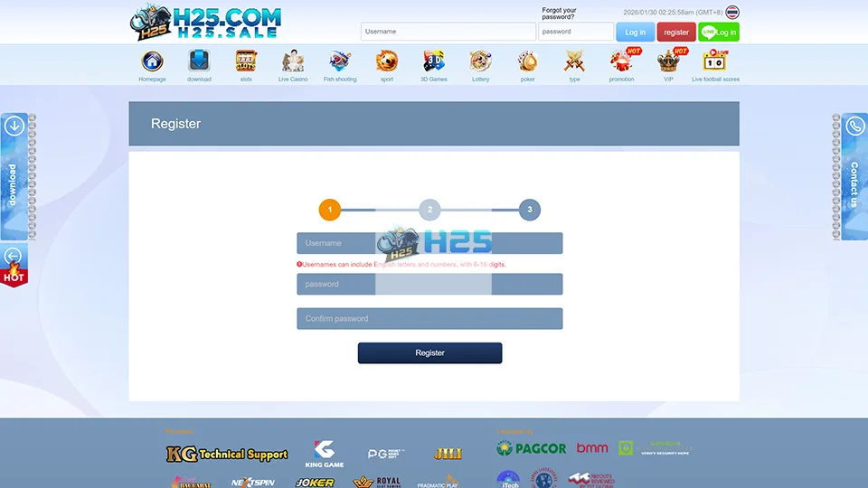Log in with the green LINE button

click(719, 32)
